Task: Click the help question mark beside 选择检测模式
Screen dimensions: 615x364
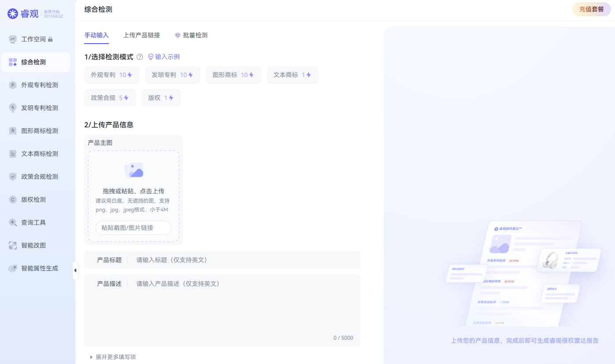Action: coord(140,56)
